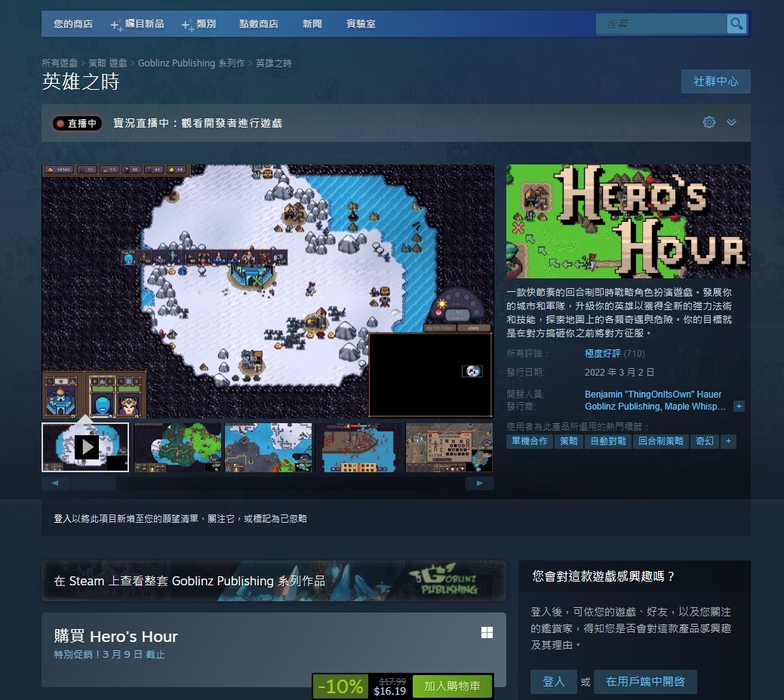Viewport: 784px width, 700px height.
Task: Select the 奇幻 tag
Action: coord(705,441)
